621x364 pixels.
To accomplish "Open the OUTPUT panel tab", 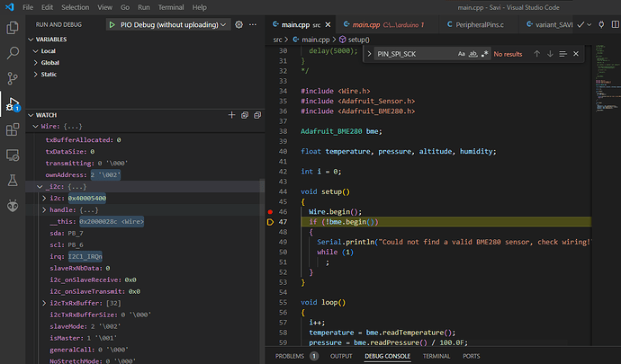I will pyautogui.click(x=341, y=356).
